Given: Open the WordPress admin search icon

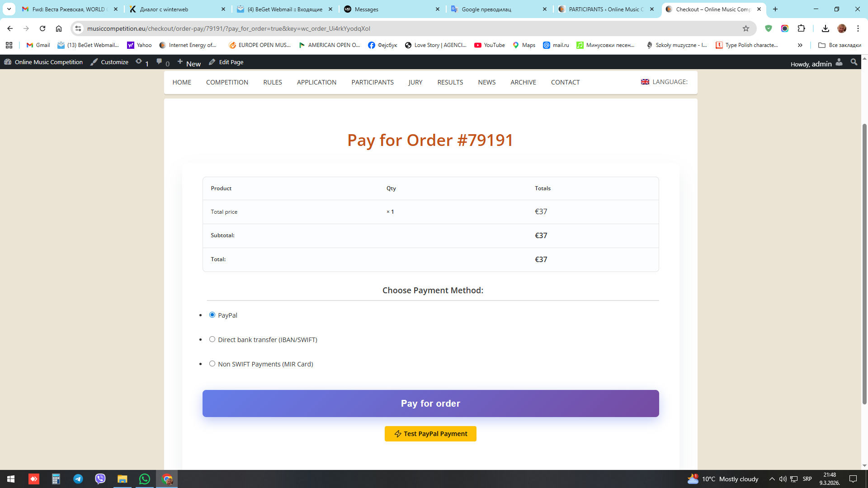Looking at the screenshot, I should click(x=854, y=62).
